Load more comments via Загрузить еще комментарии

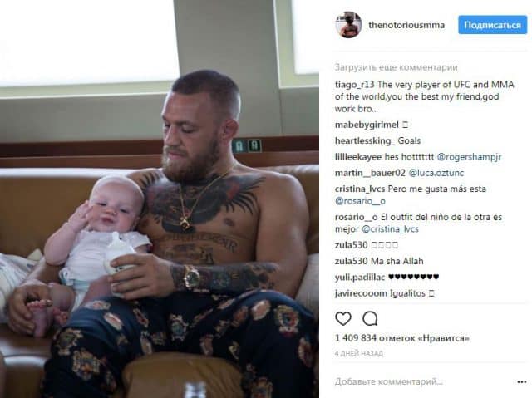coord(396,67)
